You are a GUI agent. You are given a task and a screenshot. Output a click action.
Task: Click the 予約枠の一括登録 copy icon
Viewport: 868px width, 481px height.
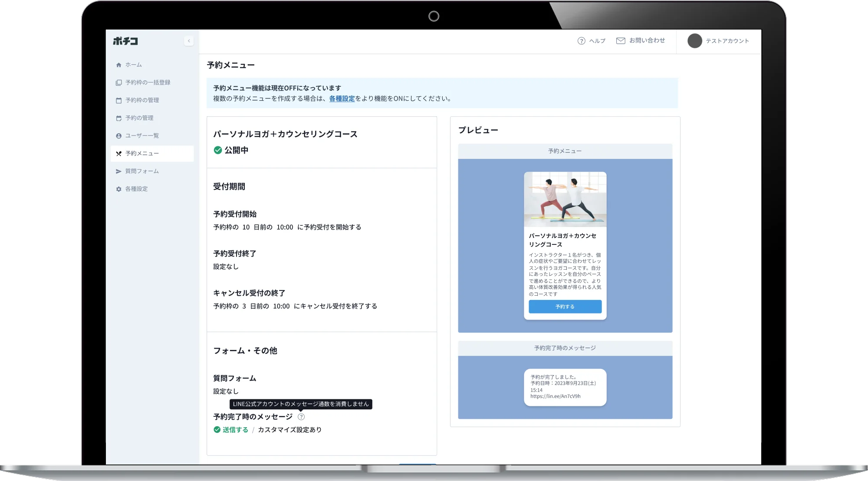pos(118,82)
